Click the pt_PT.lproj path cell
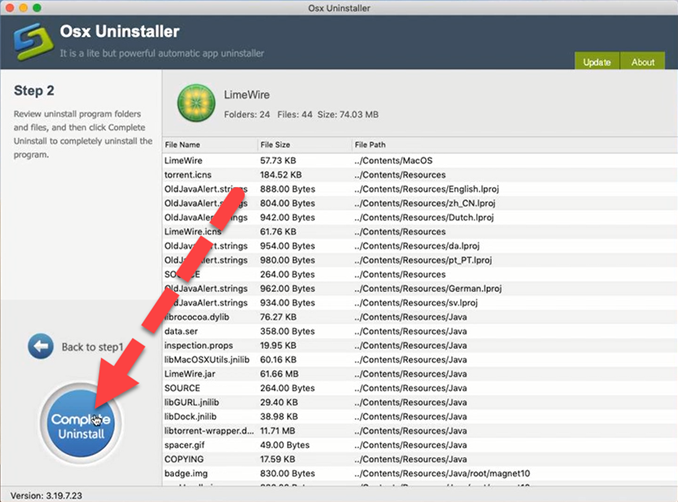678x502 pixels. point(423,260)
